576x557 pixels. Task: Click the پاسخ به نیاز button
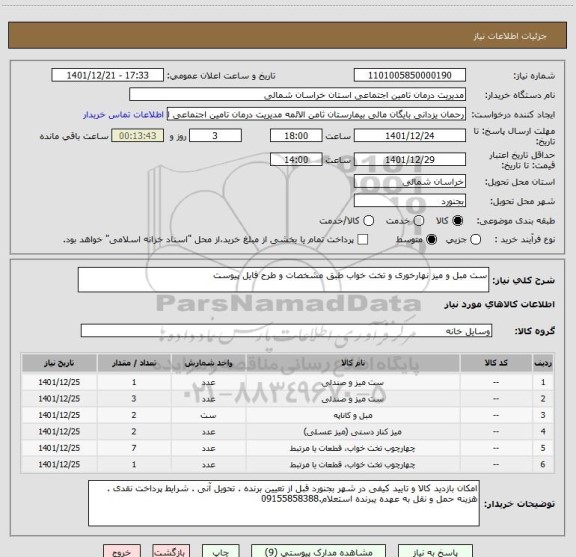point(435,552)
